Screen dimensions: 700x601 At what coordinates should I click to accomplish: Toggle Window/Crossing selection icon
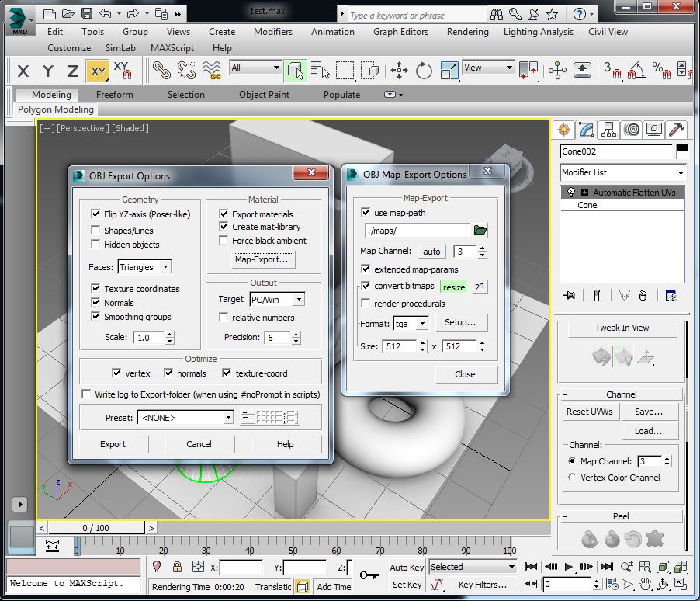tap(369, 70)
